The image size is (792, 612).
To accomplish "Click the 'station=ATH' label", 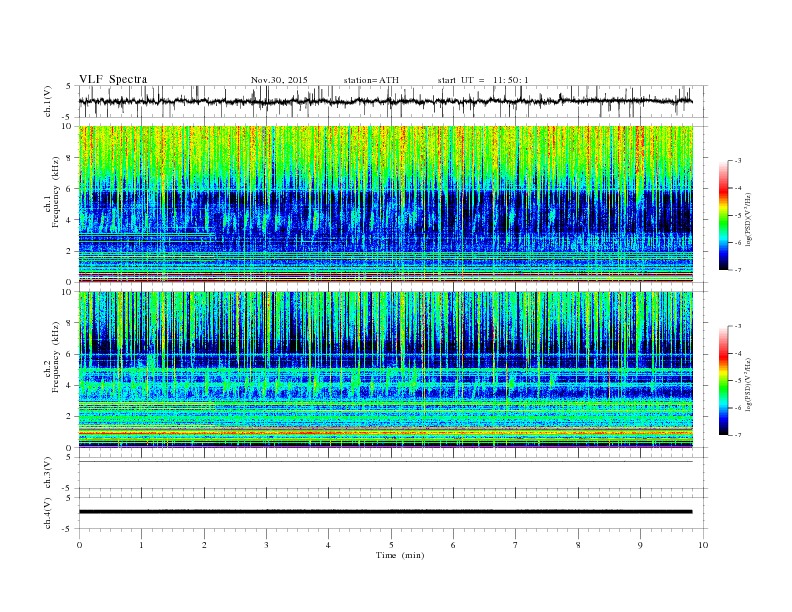I will click(371, 80).
